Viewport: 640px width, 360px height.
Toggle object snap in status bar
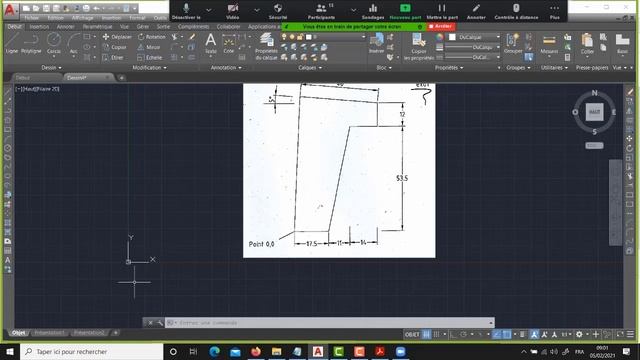[507, 334]
